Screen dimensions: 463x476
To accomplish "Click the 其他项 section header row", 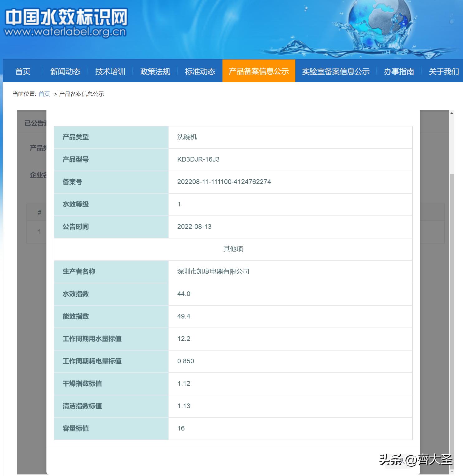I will click(x=232, y=249).
